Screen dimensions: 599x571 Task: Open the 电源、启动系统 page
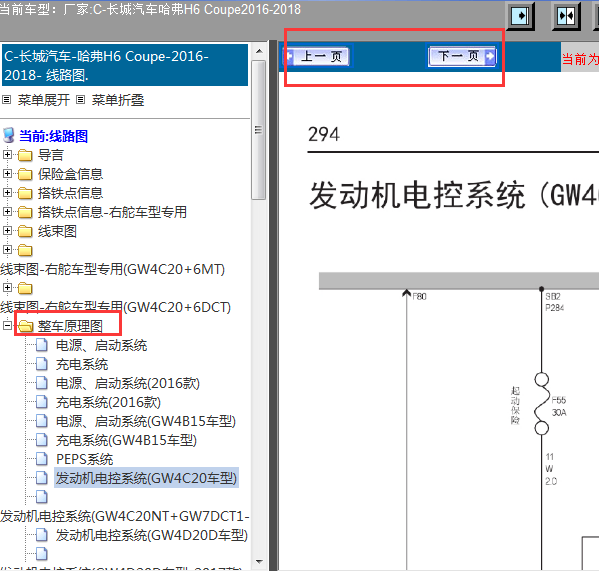pyautogui.click(x=101, y=345)
